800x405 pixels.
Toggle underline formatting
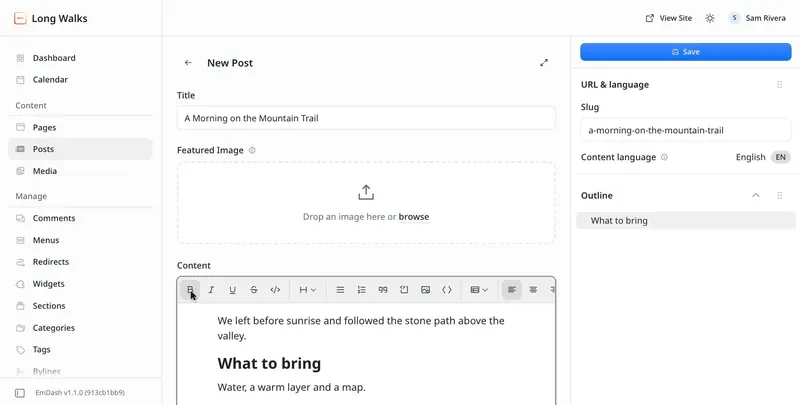click(233, 290)
